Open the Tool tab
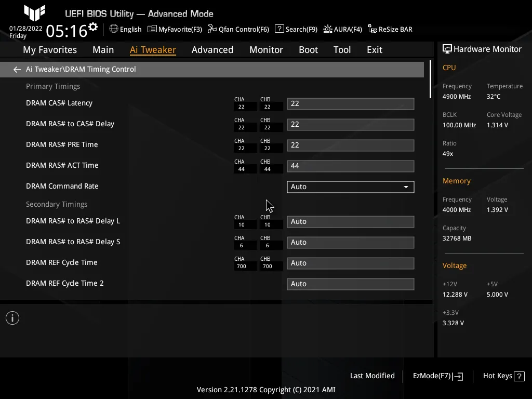532x399 pixels. pyautogui.click(x=342, y=50)
